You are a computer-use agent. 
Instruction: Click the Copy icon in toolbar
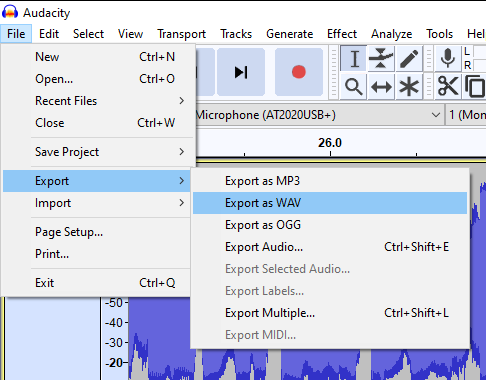pyautogui.click(x=474, y=87)
